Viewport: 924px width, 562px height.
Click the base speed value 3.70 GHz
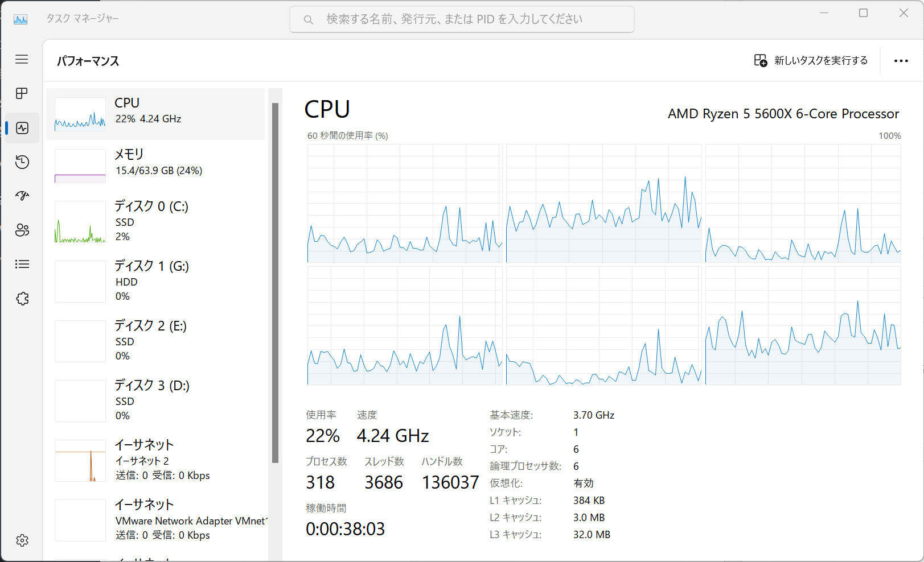tap(594, 415)
